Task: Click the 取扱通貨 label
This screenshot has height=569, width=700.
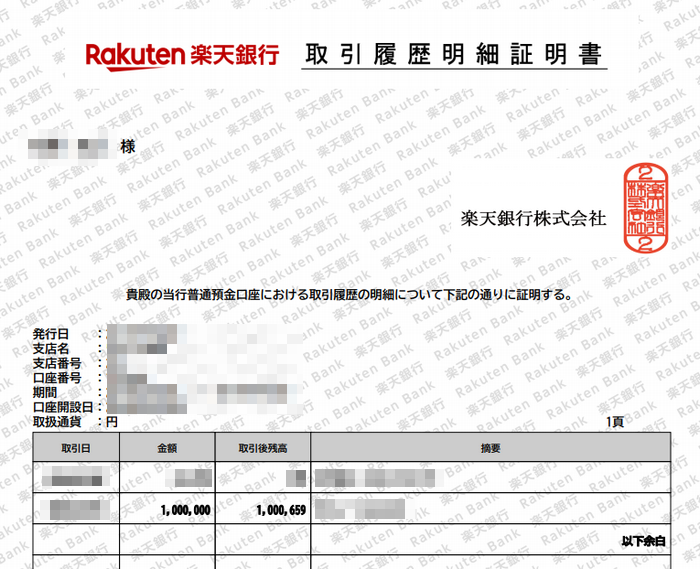Action: pyautogui.click(x=57, y=422)
